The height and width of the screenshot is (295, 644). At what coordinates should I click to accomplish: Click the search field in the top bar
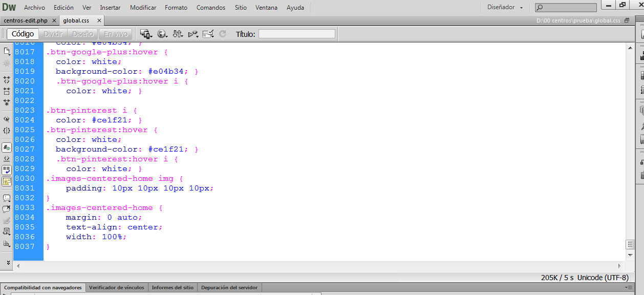coord(566,8)
